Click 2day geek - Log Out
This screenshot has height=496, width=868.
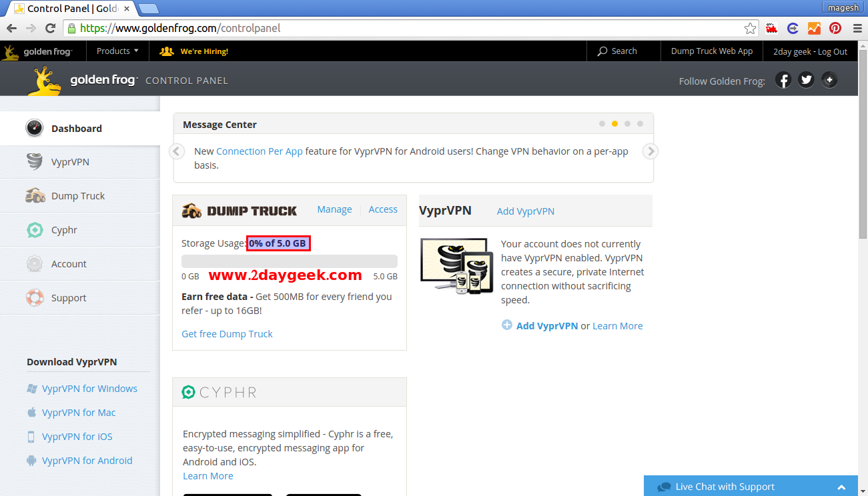[810, 51]
